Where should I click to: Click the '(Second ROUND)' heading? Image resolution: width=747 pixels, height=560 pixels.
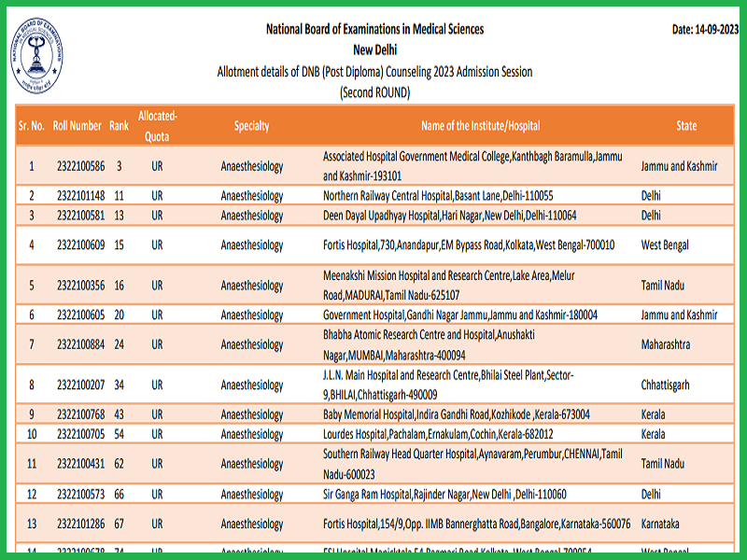[x=375, y=92]
